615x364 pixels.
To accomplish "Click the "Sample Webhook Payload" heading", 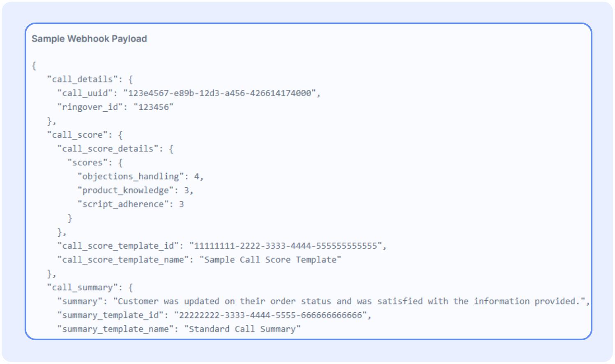I will coord(89,39).
